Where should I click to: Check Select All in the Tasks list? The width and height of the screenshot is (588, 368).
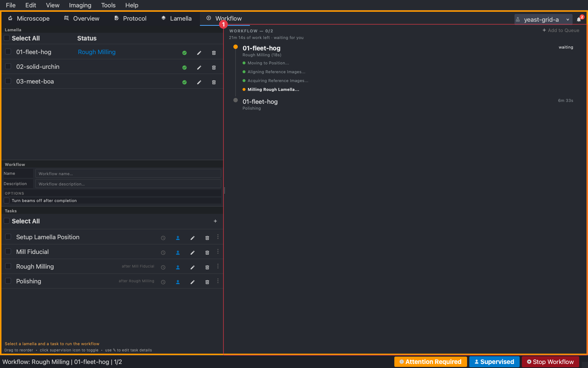7,221
